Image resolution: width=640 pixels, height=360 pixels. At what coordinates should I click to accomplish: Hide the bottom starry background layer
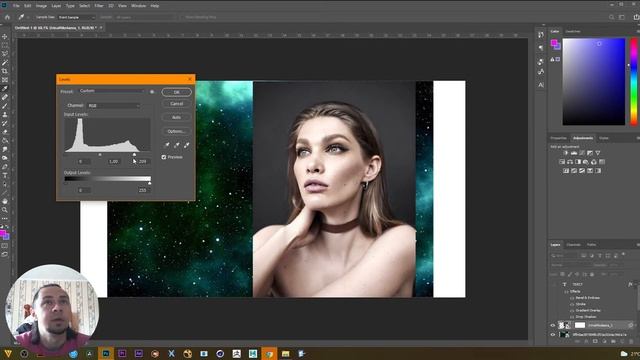click(x=553, y=335)
